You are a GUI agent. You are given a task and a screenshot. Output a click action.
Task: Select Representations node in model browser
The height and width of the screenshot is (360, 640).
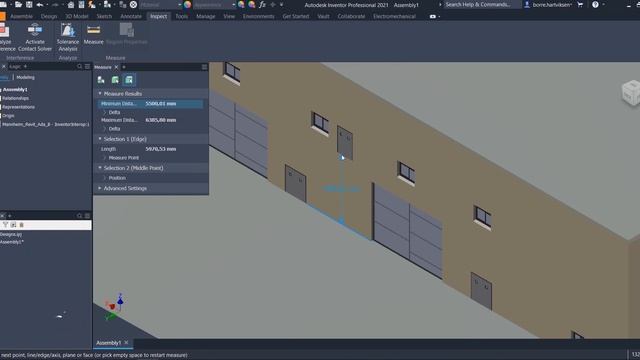tap(18, 107)
